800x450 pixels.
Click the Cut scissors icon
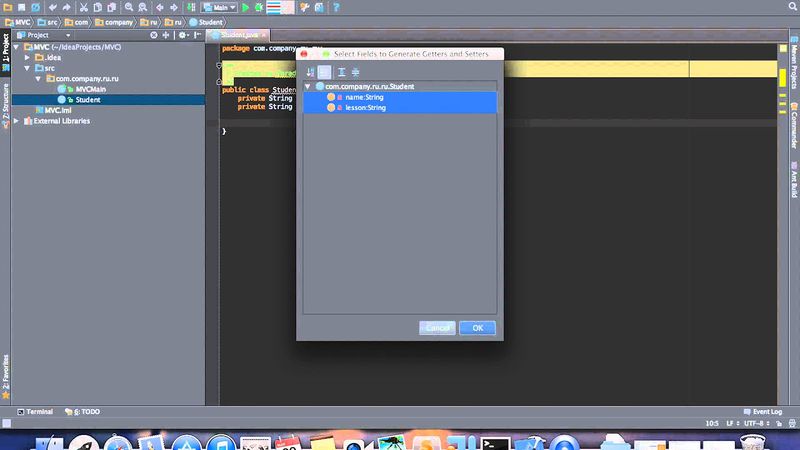[84, 7]
